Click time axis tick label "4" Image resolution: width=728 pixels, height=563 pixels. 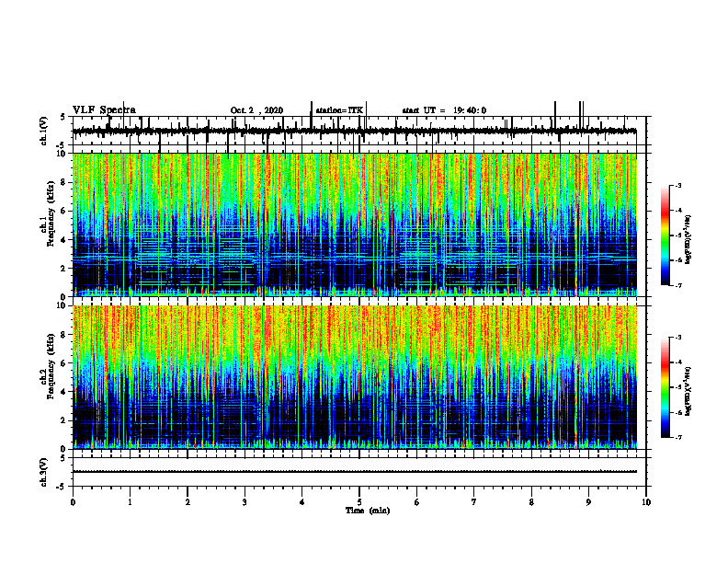302,502
